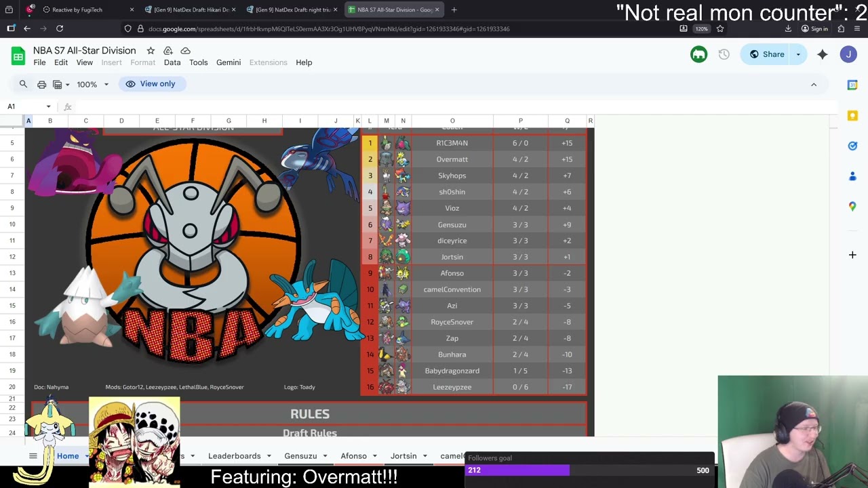Switch to the Leaderboards sheet tab

point(235,456)
